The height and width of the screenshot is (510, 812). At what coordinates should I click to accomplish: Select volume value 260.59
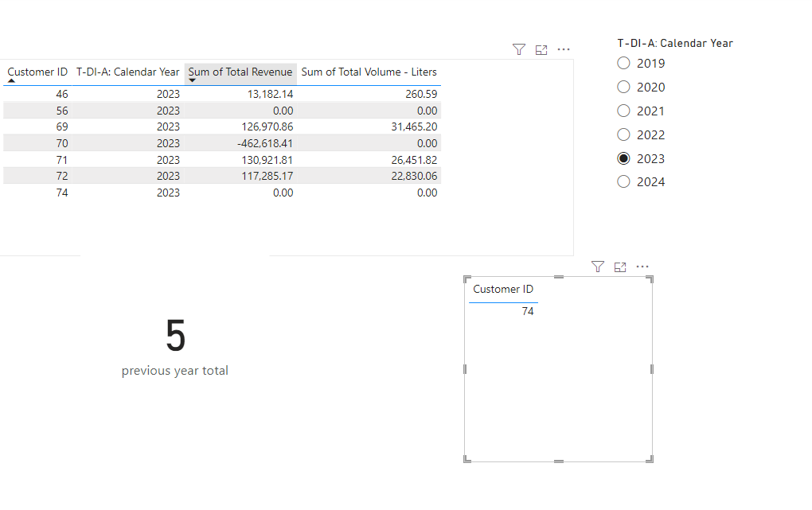pos(422,94)
